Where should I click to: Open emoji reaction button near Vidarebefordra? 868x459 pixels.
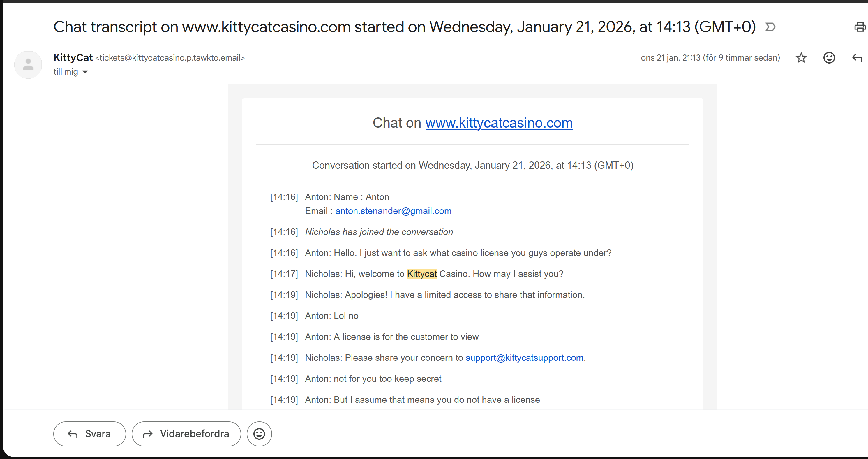259,434
